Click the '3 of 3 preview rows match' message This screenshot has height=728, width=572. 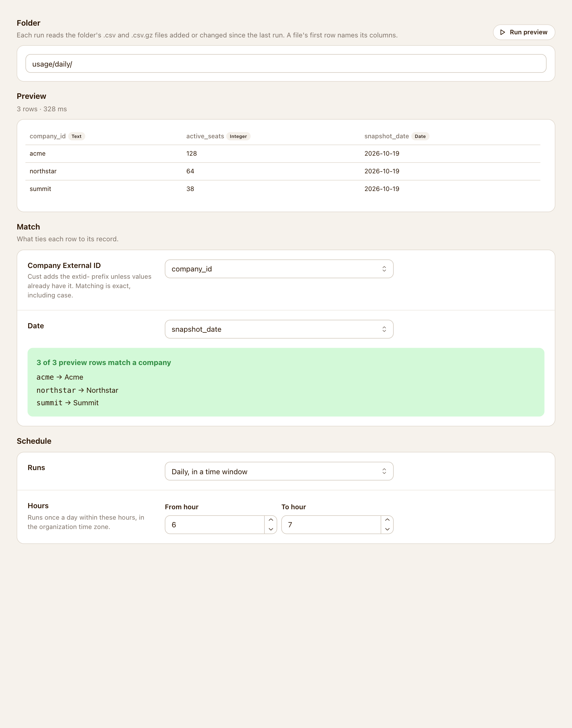click(104, 363)
